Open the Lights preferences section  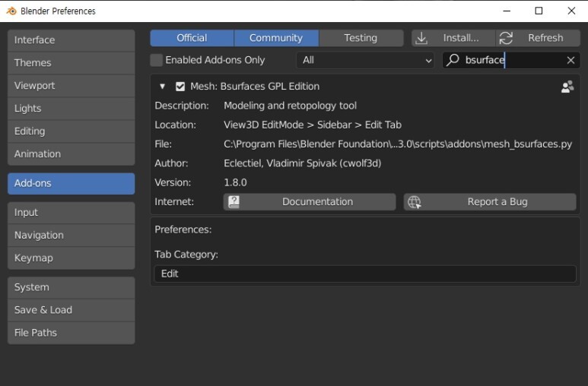point(72,109)
